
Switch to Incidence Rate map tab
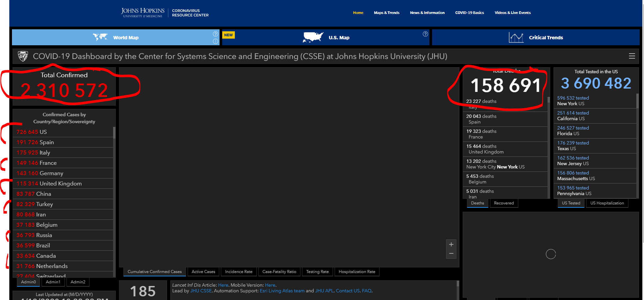[x=239, y=272]
